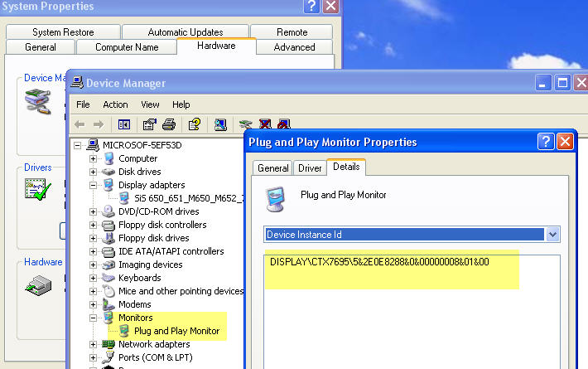Click the Help toolbar icon with question mark
588x369 pixels.
tap(195, 124)
